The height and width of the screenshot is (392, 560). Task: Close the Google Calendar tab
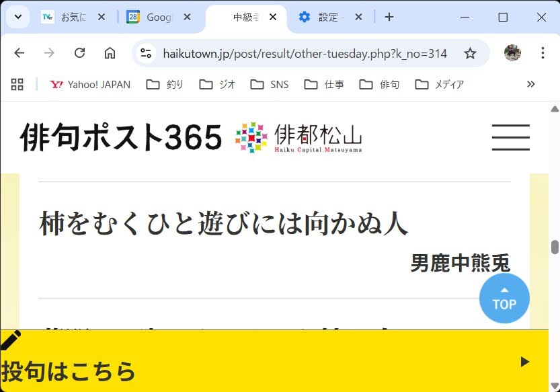coord(187,17)
